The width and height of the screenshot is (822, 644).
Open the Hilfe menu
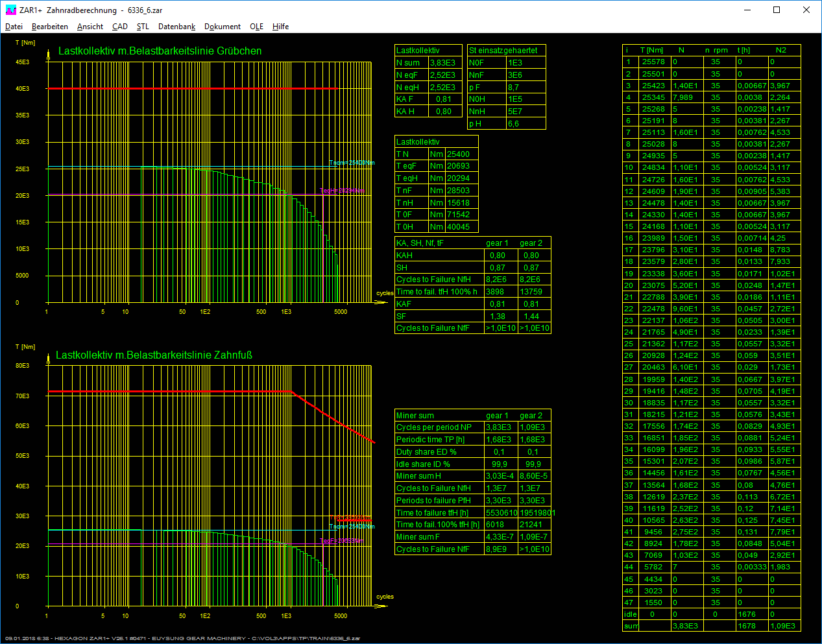pyautogui.click(x=280, y=27)
